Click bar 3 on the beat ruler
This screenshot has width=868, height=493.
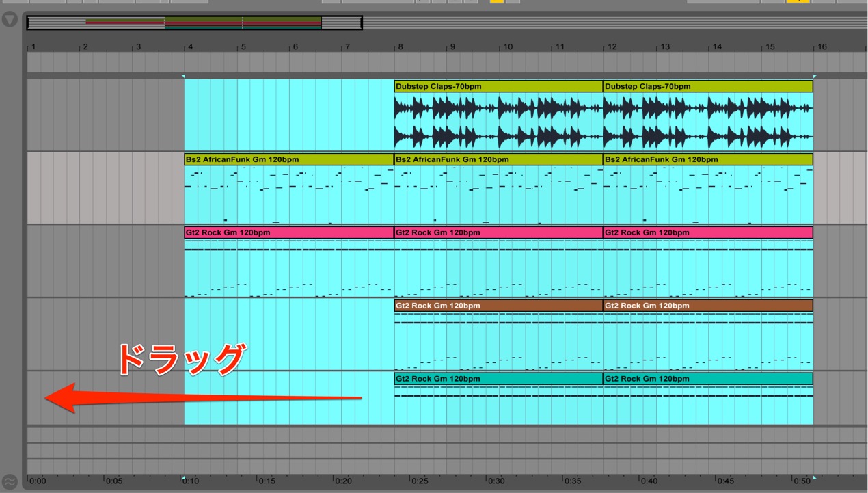(137, 47)
